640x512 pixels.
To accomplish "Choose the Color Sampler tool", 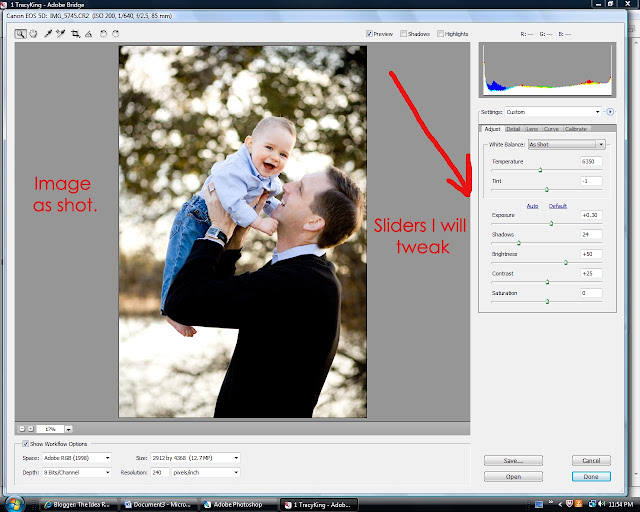I will tap(61, 34).
